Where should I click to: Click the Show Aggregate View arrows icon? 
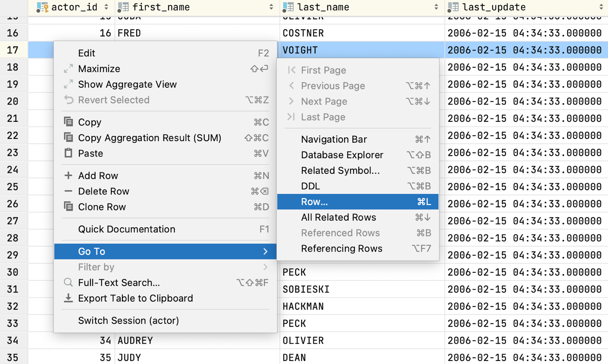(68, 84)
